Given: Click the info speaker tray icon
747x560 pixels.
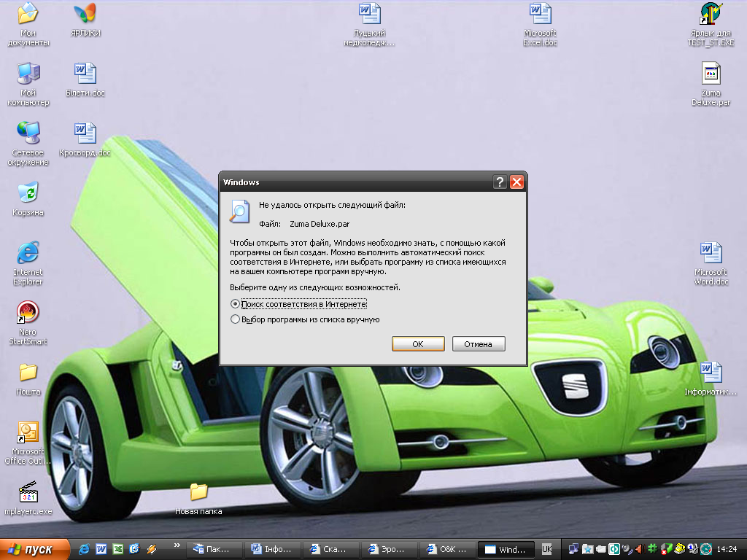Looking at the screenshot, I should tap(693, 549).
